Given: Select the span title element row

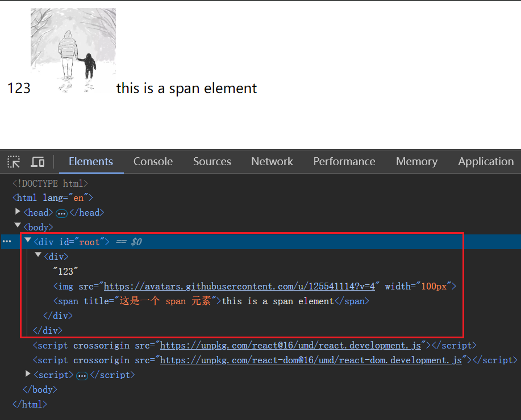Looking at the screenshot, I should [211, 301].
